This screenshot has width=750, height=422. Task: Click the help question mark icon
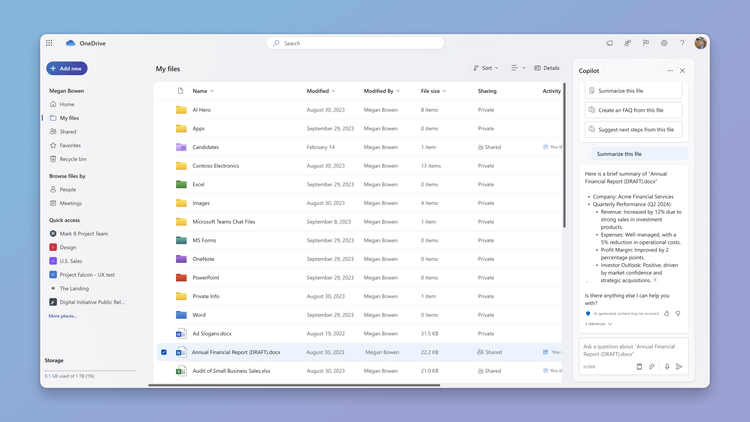click(682, 43)
